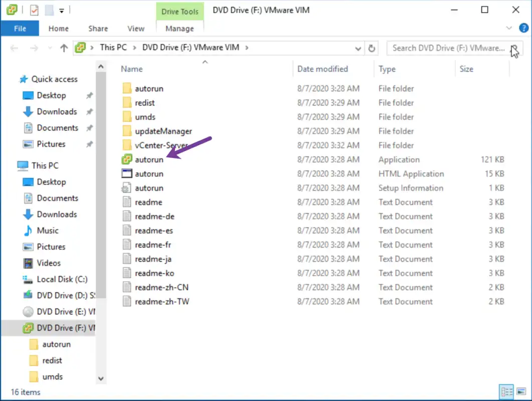Click the Local Disk (C:) drive icon
Screen dimensions: 532x401
[28, 279]
